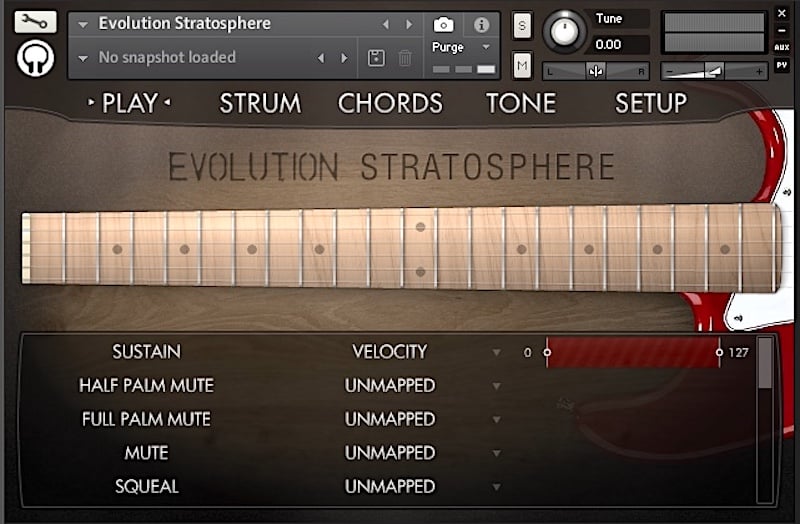Image resolution: width=800 pixels, height=524 pixels.
Task: Click UNMAPPED next to Half Palm Mute
Action: click(x=390, y=386)
